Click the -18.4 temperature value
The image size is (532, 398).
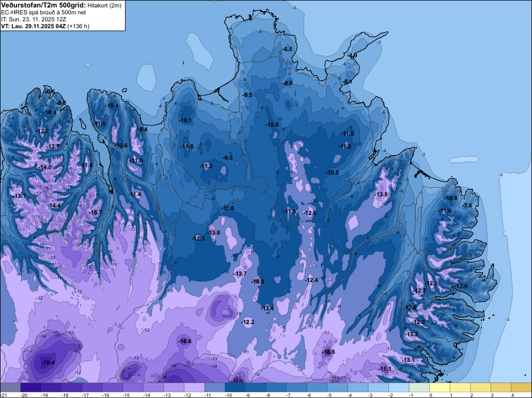(x=48, y=363)
